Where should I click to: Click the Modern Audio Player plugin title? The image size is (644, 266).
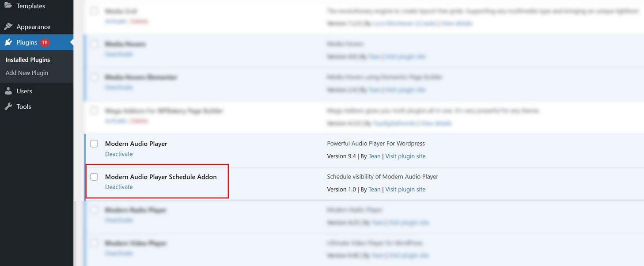(x=136, y=144)
